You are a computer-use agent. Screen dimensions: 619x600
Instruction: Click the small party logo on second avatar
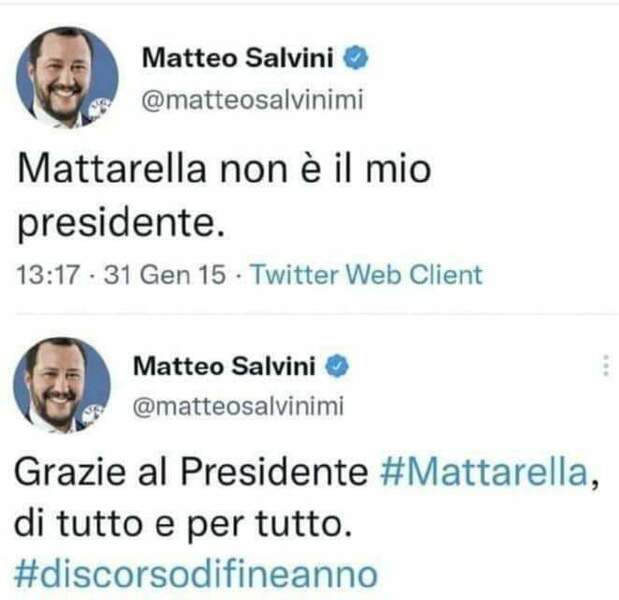(x=94, y=410)
